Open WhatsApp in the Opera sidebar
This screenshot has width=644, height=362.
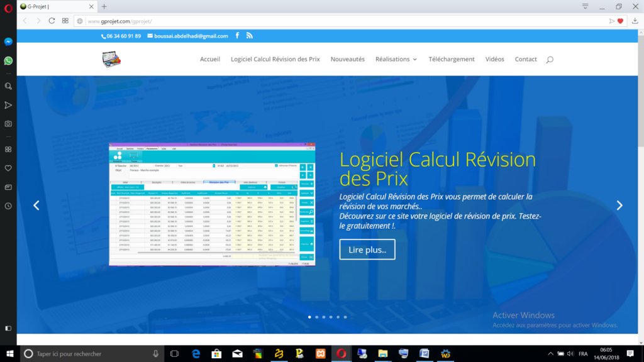(8, 61)
